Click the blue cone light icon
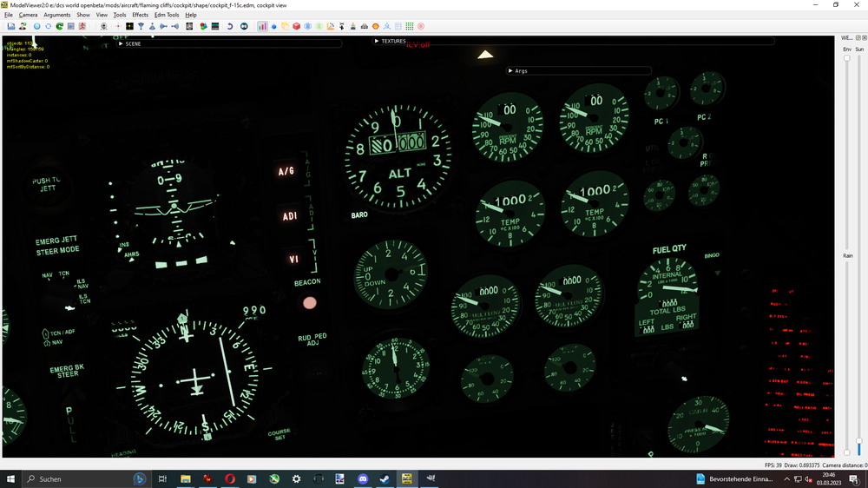The image size is (868, 488). [x=152, y=26]
